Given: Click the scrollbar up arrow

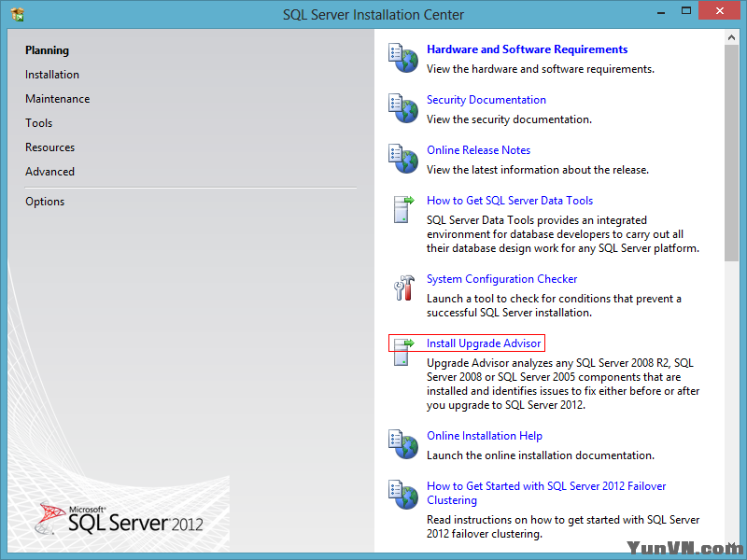Looking at the screenshot, I should [731, 37].
